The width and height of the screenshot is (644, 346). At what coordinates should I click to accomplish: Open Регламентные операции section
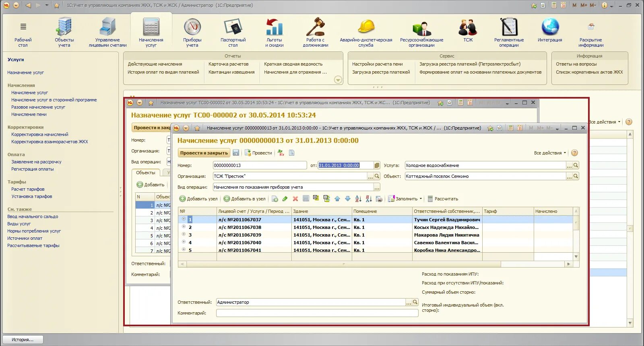pos(509,32)
